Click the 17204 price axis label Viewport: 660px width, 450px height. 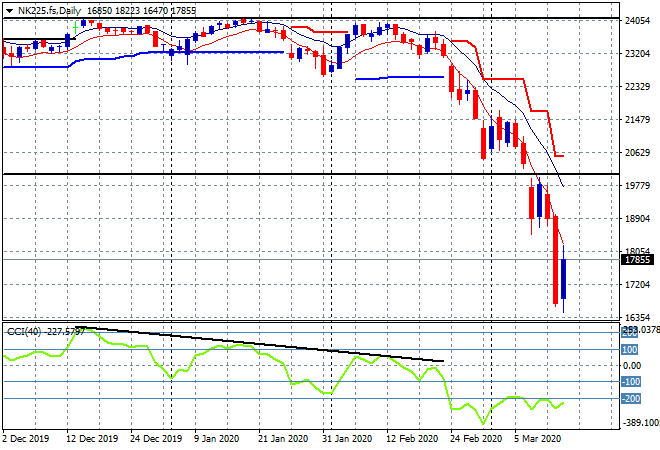pyautogui.click(x=637, y=285)
